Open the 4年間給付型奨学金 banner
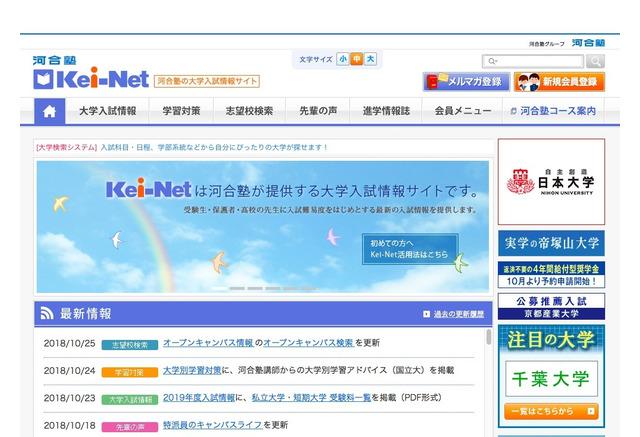 (x=551, y=275)
